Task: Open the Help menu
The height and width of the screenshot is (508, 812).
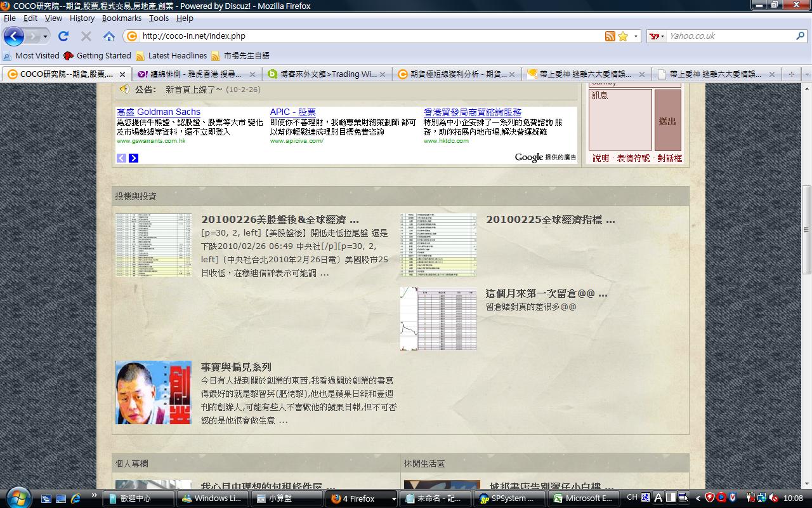Action: coord(185,18)
